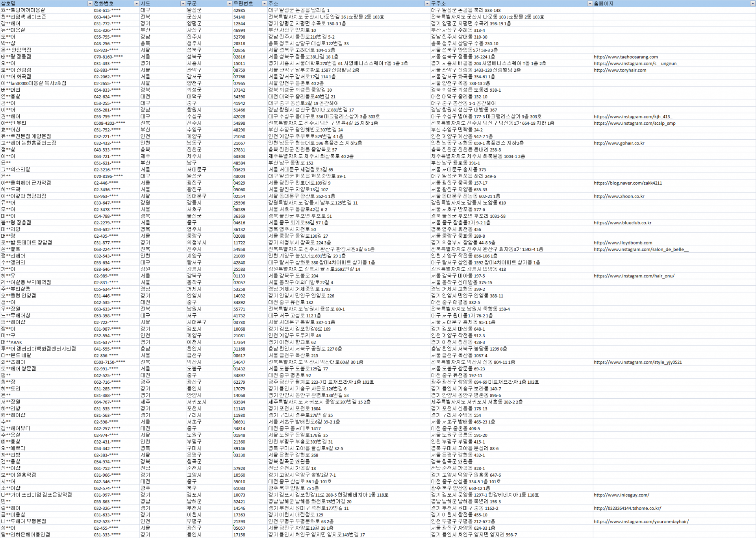The width and height of the screenshot is (756, 538).
Task: Click the taehoosarang.com homepage link
Action: pos(626,57)
